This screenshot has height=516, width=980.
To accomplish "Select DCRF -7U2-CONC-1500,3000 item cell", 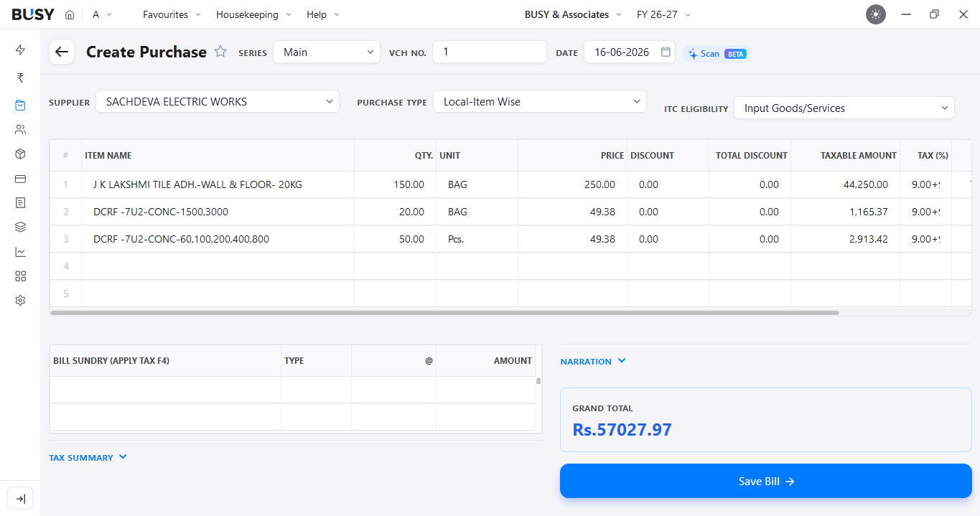I will [218, 212].
